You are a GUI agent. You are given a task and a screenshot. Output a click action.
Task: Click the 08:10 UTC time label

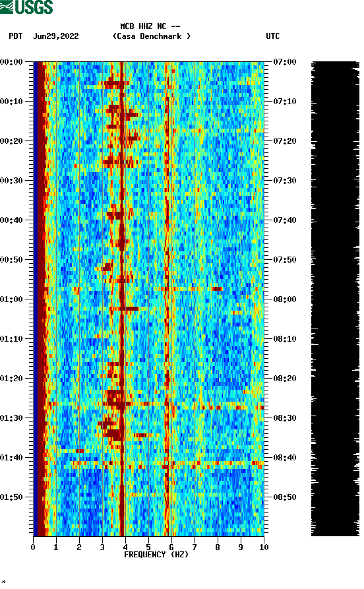point(285,339)
